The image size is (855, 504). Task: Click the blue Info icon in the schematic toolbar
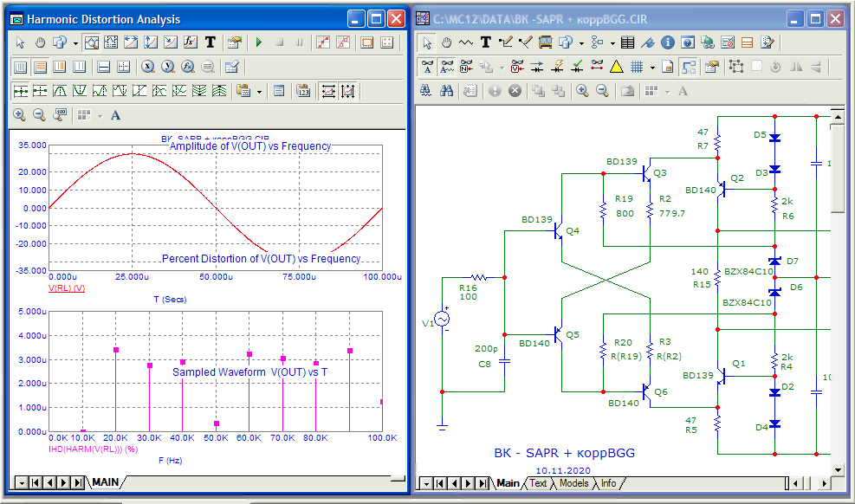[668, 42]
